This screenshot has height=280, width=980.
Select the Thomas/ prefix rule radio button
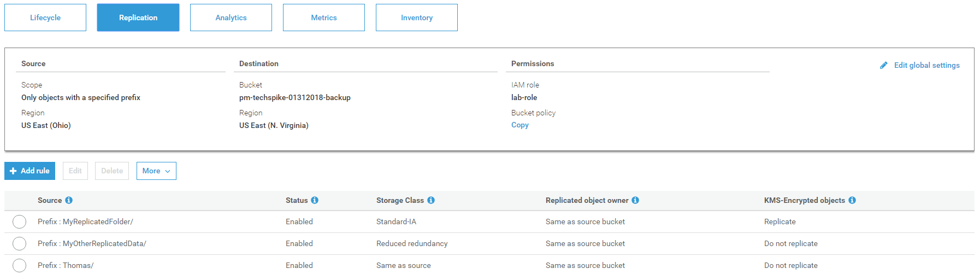(x=19, y=265)
